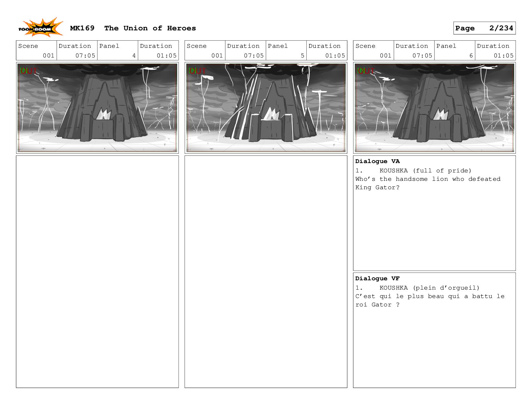Click the text 'C'est qui le plus beau'
Viewport: 532px width, 412px height.
400,296
